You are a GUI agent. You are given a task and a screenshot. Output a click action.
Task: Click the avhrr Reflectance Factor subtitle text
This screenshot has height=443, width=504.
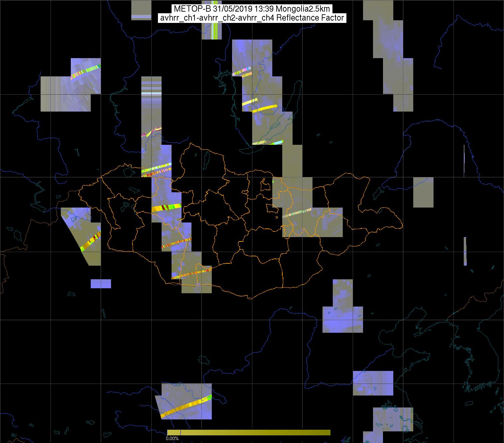tap(252, 18)
